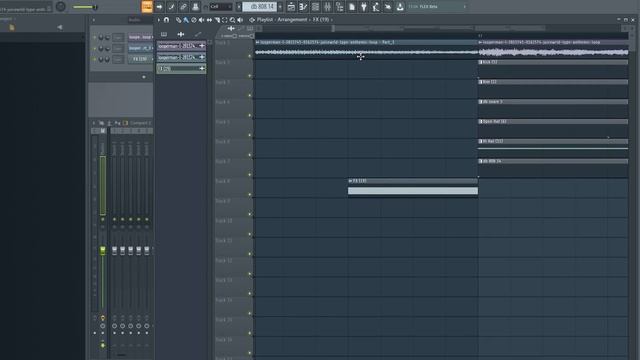
Task: Toggle the magnet snap icon in playlist toolbar
Action: coord(167,20)
